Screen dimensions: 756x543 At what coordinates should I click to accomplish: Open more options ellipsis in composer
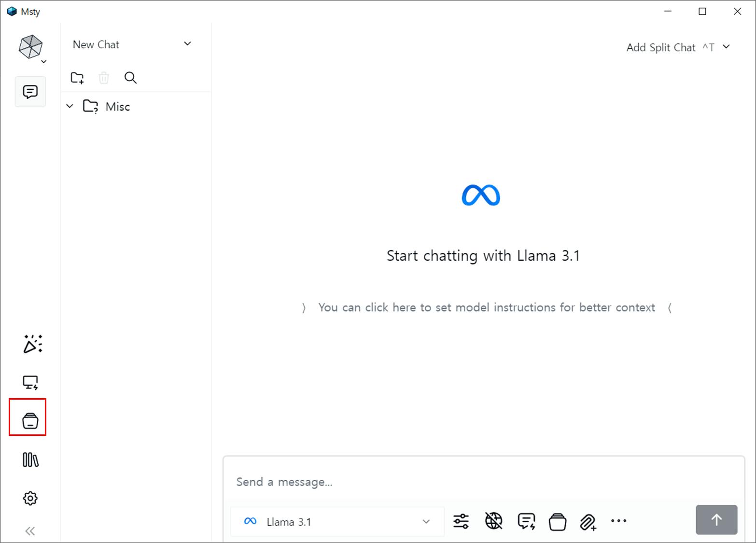point(618,521)
